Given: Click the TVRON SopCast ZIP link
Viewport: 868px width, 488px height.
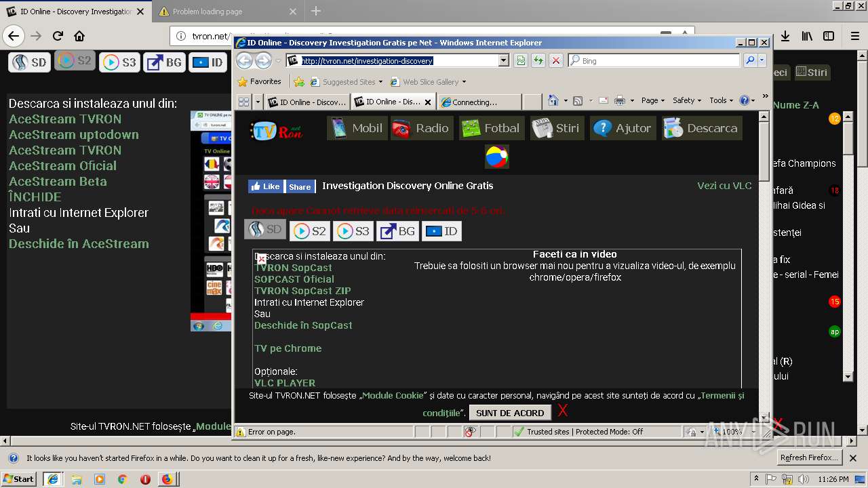Looking at the screenshot, I should 302,291.
